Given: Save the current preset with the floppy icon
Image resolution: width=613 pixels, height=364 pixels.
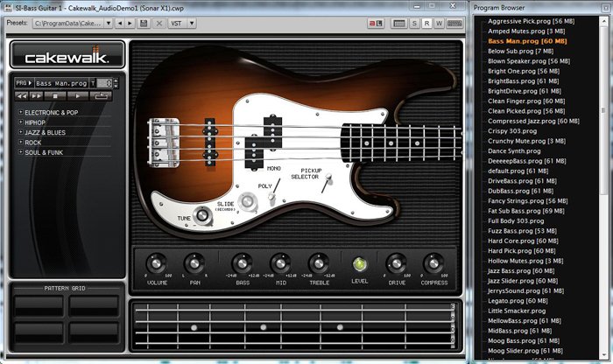Looking at the screenshot, I should pos(144,24).
